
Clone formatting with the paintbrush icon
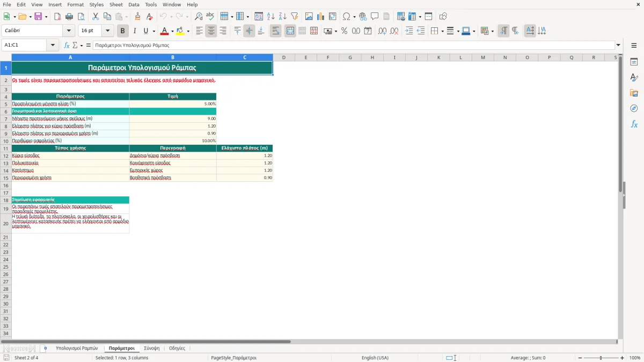pyautogui.click(x=138, y=17)
